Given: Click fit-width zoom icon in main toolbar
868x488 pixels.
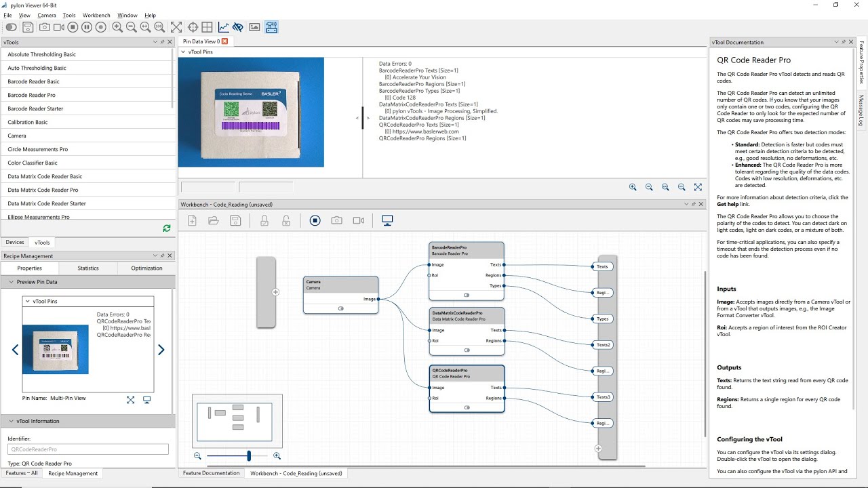Looking at the screenshot, I should 145,27.
